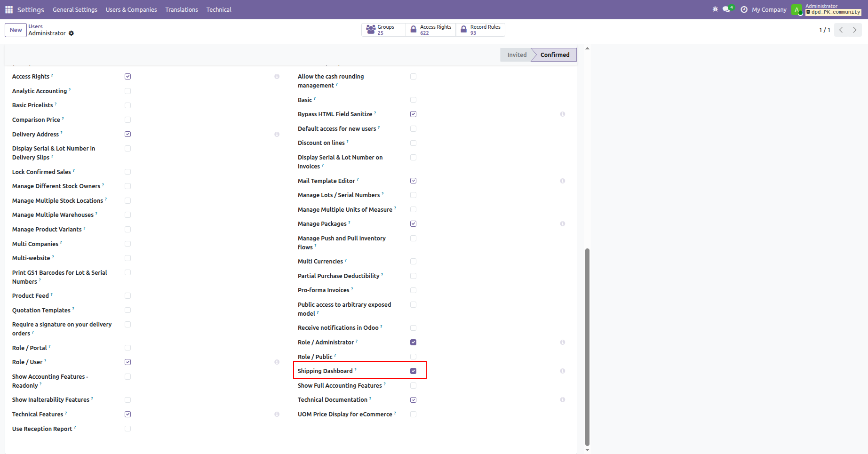Click info icon next to Technical Features

pyautogui.click(x=277, y=414)
